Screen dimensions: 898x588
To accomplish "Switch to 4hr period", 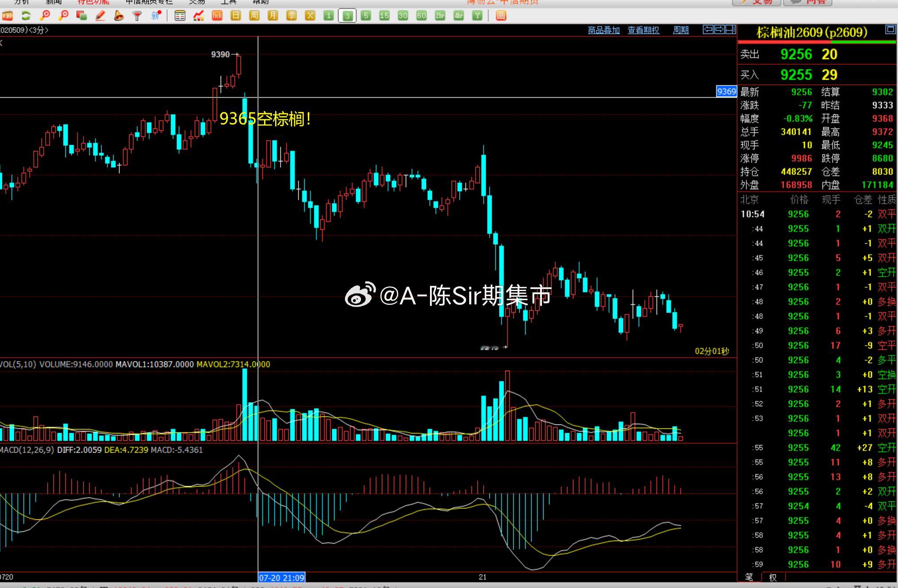I will click(459, 16).
